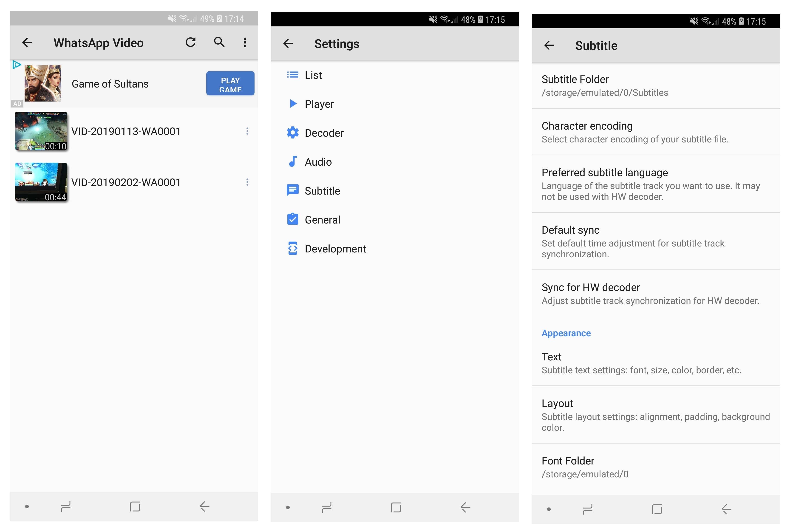The width and height of the screenshot is (793, 532).
Task: Click the Audio music note icon
Action: 292,161
